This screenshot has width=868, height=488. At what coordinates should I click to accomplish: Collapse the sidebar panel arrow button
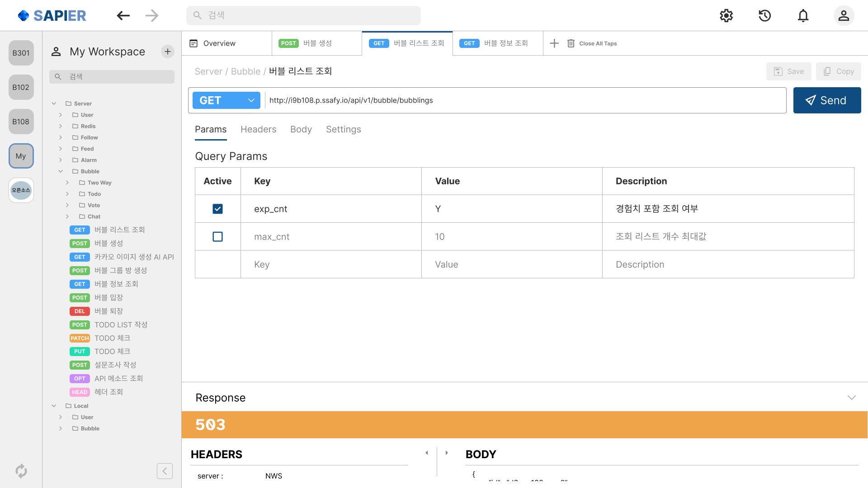165,471
